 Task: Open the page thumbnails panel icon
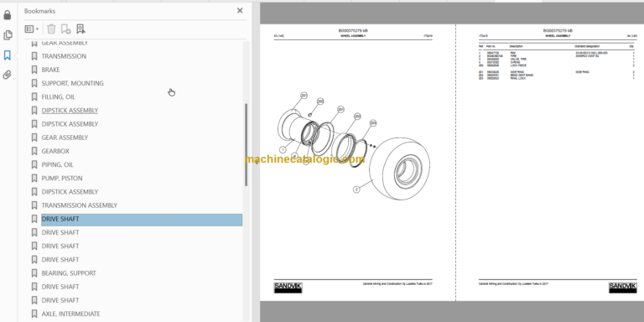pos(8,35)
